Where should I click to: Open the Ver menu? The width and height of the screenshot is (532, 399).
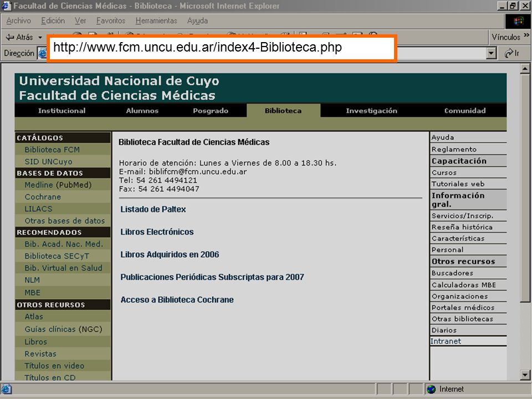click(80, 21)
